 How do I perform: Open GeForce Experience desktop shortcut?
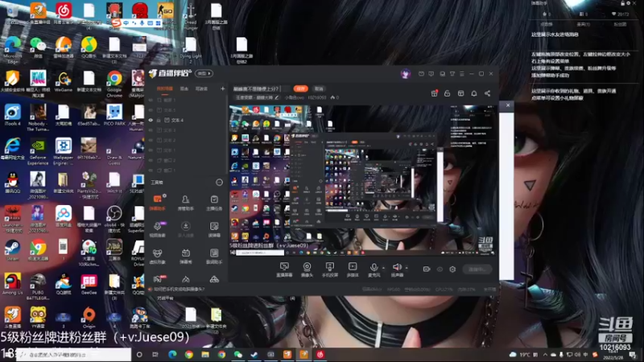click(x=38, y=152)
